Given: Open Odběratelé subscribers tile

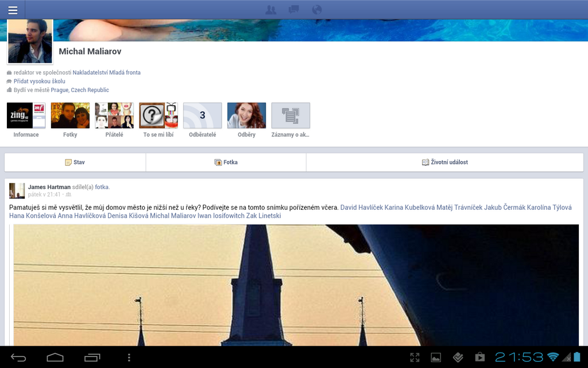Looking at the screenshot, I should 202,116.
